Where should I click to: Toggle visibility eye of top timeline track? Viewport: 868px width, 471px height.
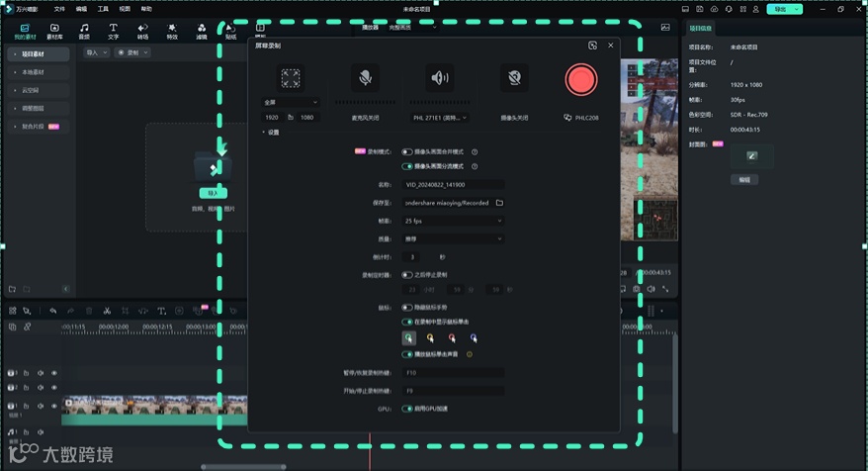click(x=54, y=373)
